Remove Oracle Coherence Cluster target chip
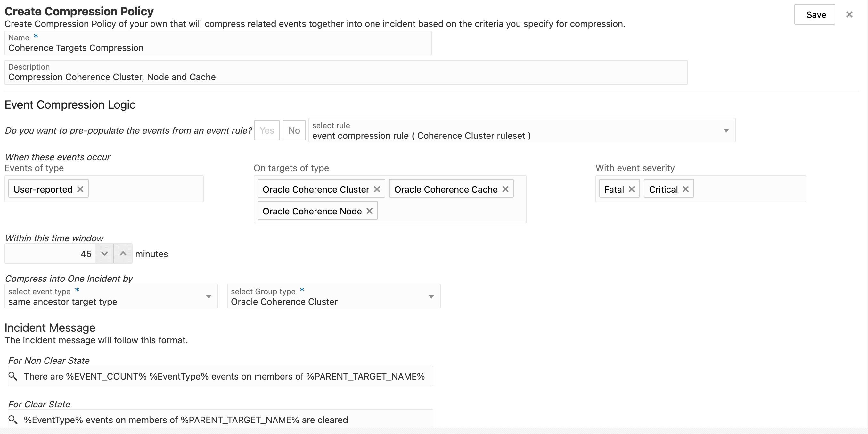Viewport: 868px width, 434px height. 377,189
